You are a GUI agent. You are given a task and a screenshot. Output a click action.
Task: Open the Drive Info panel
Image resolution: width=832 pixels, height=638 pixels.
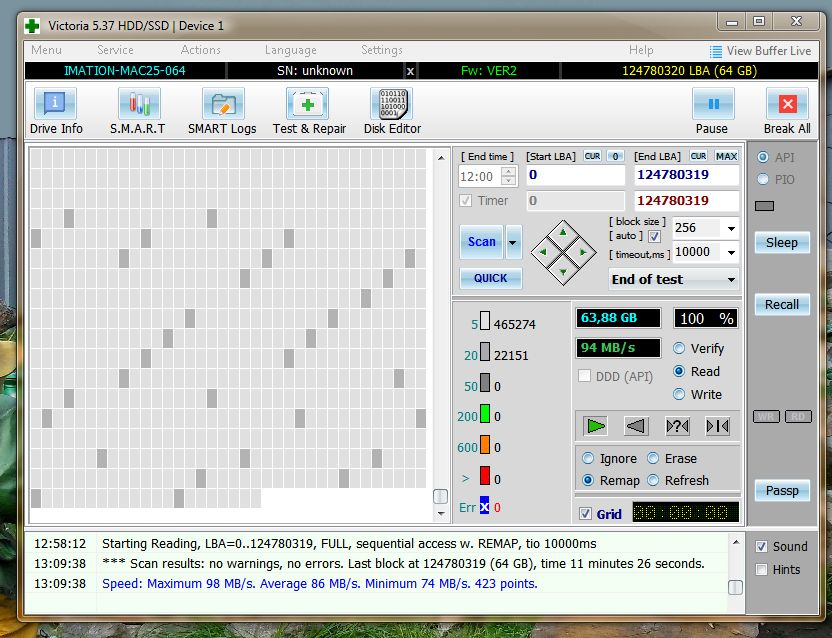coord(56,104)
